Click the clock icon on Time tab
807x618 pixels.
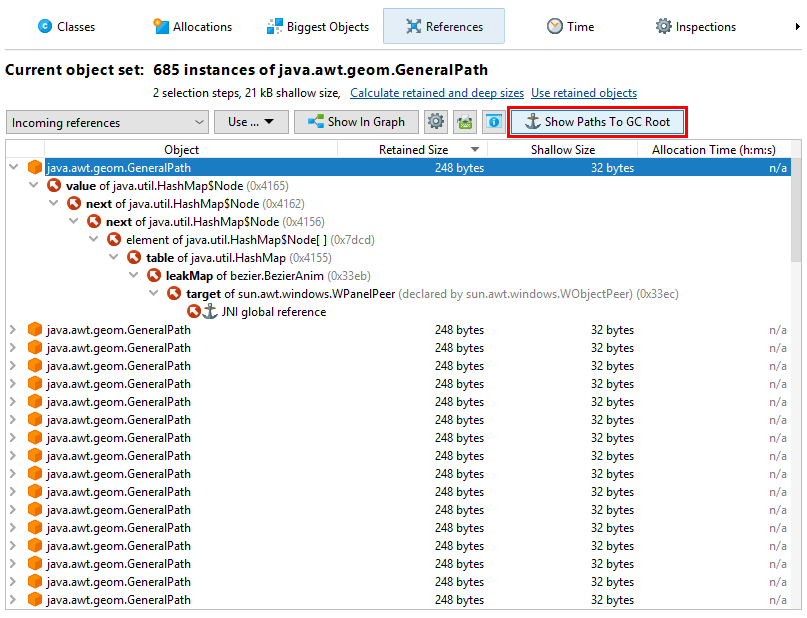click(555, 26)
